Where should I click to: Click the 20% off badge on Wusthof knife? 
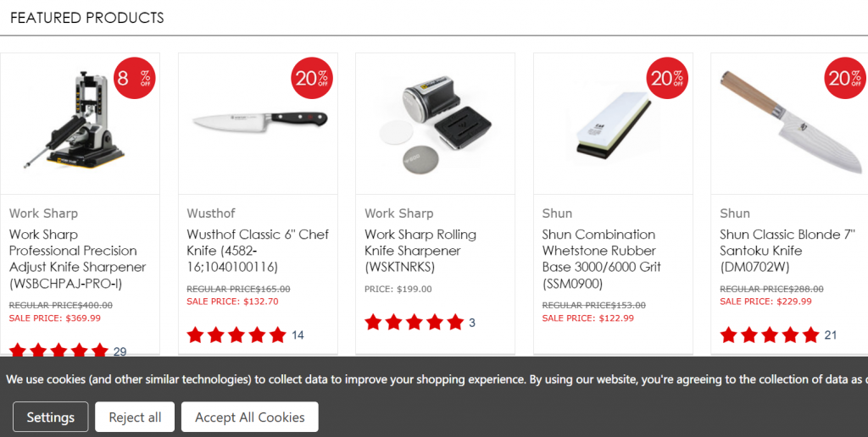click(x=312, y=78)
